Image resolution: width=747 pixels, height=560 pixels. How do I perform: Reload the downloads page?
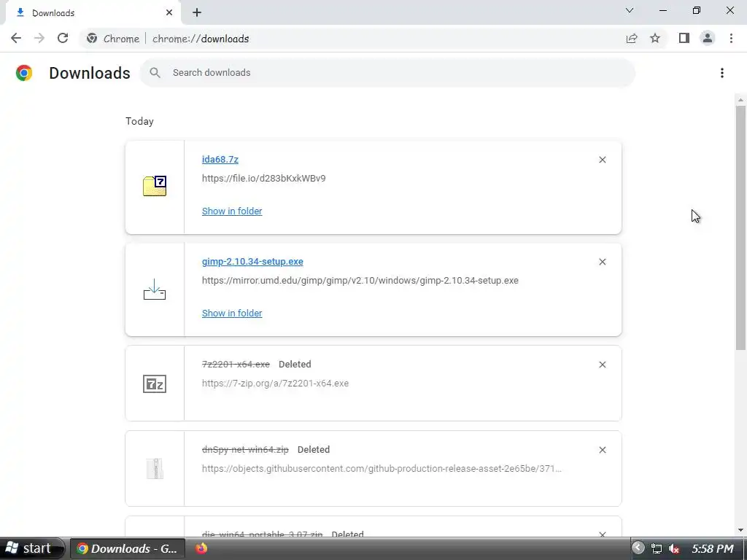click(63, 39)
